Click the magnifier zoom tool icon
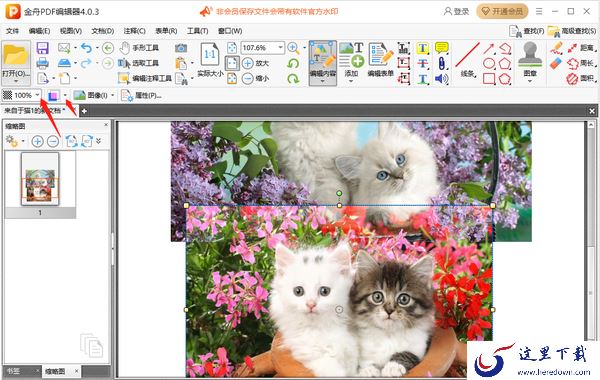This screenshot has height=380, width=600. [293, 48]
